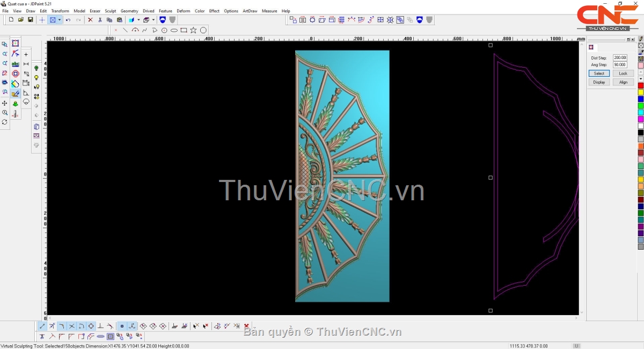Open the ArtDraw menu
Viewport: 644px width, 349px height.
(250, 11)
